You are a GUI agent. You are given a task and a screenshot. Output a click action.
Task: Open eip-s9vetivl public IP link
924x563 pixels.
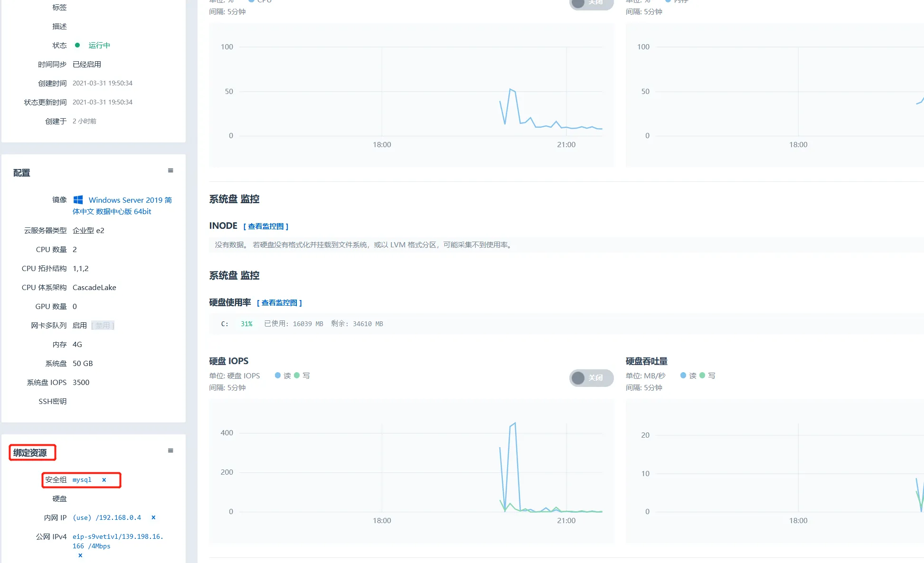(117, 536)
